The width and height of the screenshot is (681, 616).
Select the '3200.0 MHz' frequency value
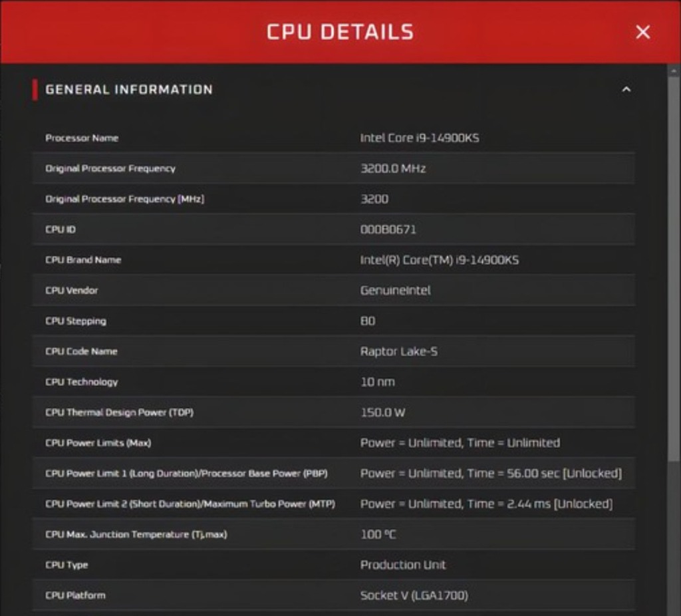coord(393,168)
